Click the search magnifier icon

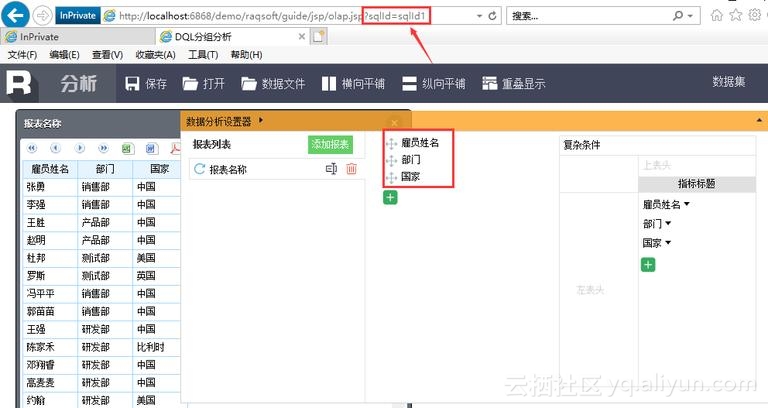(677, 16)
